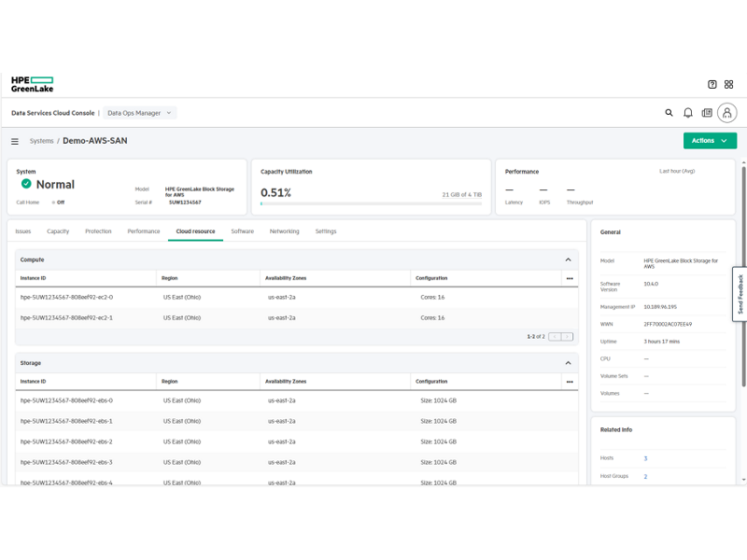The height and width of the screenshot is (560, 747).
Task: Click the 0.51% capacity utilization value
Action: pyautogui.click(x=275, y=193)
